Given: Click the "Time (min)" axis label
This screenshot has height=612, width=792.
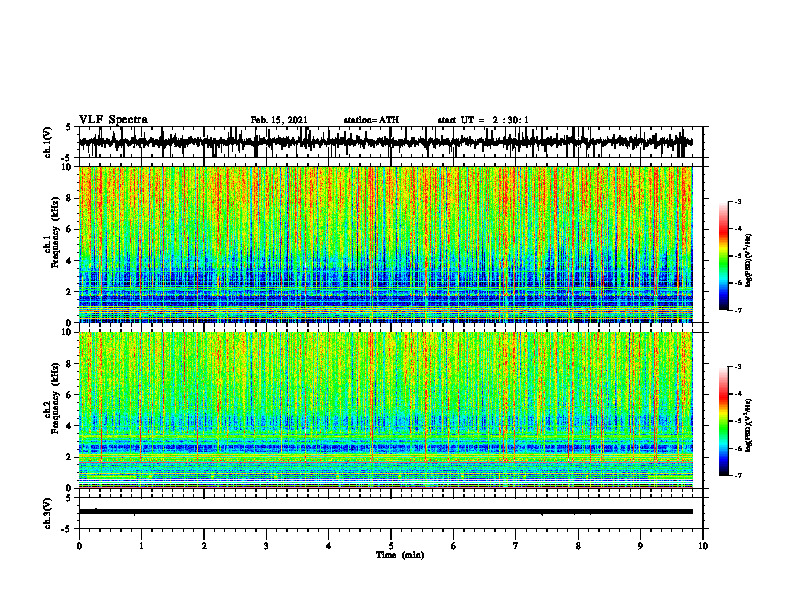Looking at the screenshot, I should 400,555.
